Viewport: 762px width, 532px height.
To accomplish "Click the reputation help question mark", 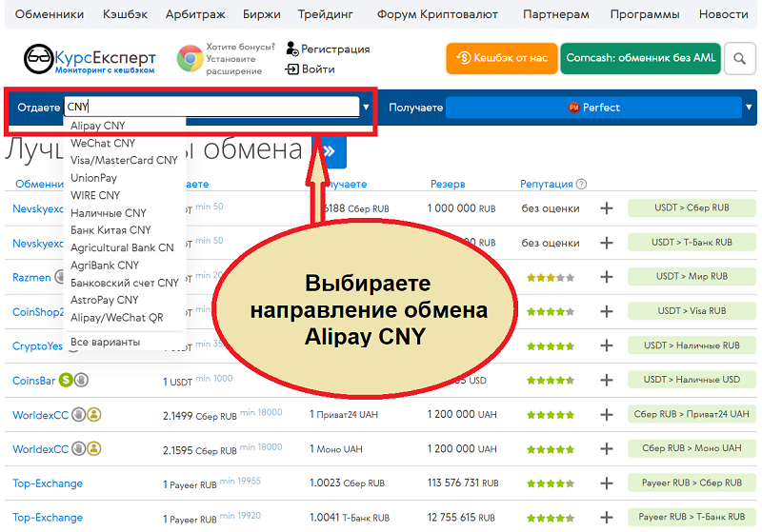I will [x=581, y=184].
